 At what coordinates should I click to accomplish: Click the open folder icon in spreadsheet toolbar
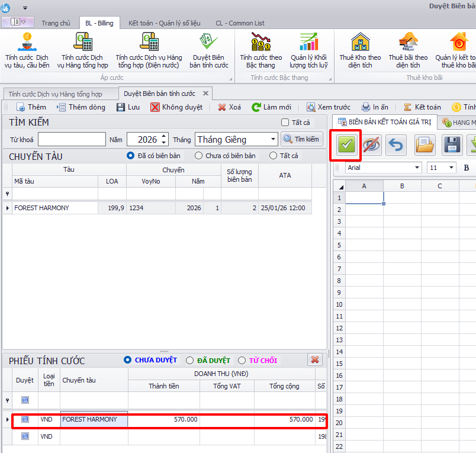(x=424, y=146)
